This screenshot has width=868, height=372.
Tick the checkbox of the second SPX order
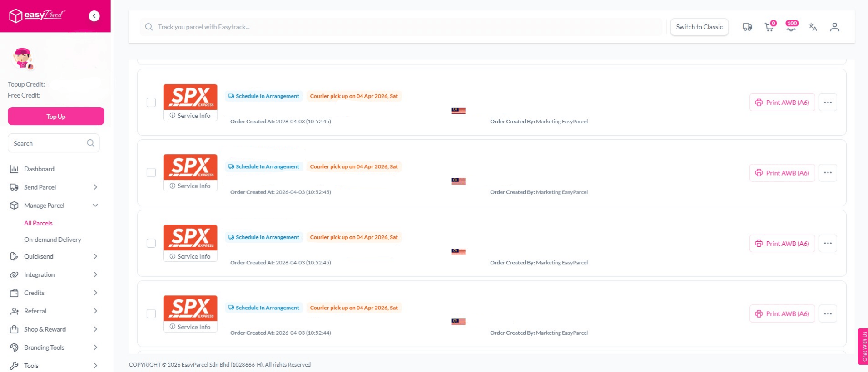pyautogui.click(x=151, y=173)
